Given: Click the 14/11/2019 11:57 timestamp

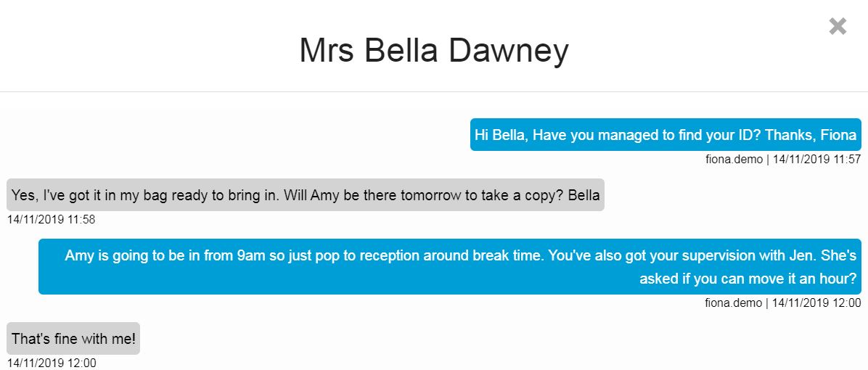Looking at the screenshot, I should (816, 159).
